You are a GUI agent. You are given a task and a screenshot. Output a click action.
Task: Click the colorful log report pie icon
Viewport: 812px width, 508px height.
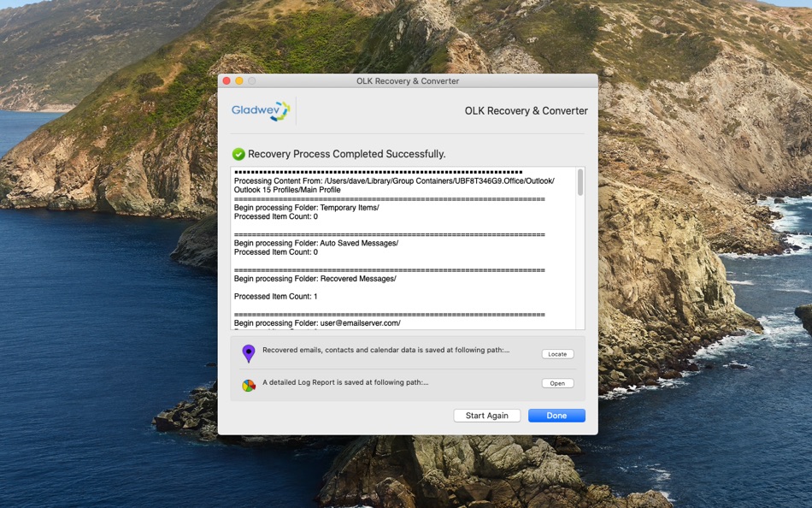249,385
